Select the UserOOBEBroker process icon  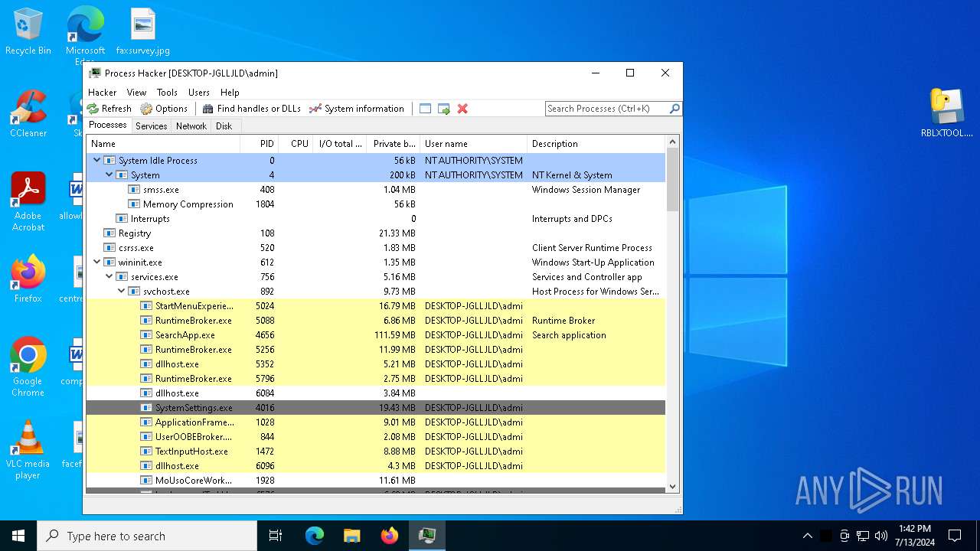146,437
